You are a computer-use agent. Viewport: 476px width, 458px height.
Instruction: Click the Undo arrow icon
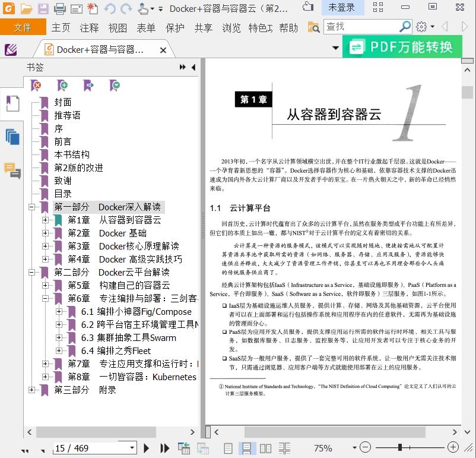(110, 8)
